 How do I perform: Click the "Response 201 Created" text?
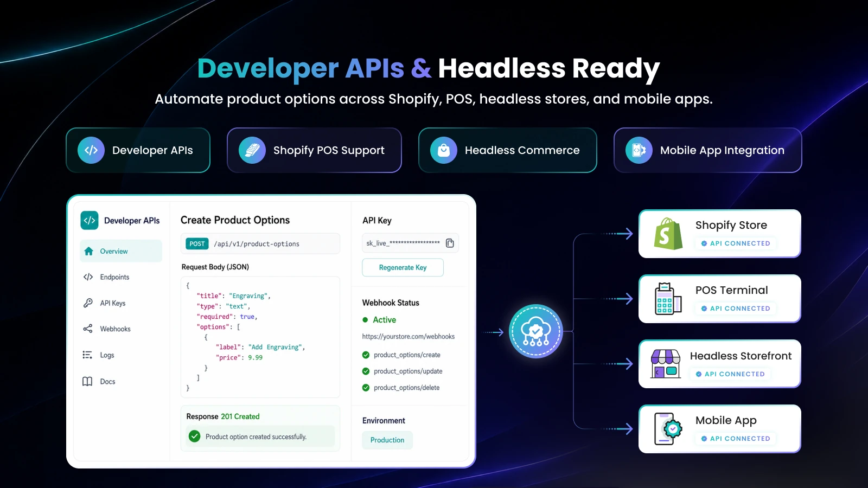pyautogui.click(x=223, y=416)
